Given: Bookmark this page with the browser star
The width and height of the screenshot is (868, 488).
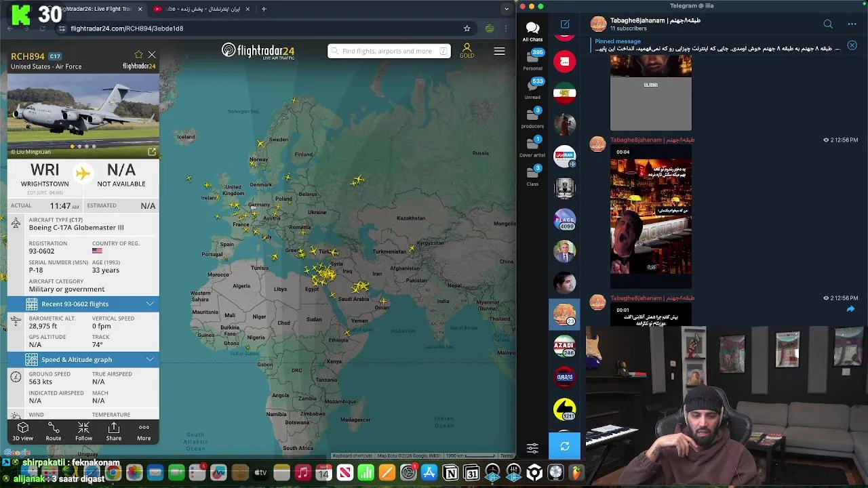Looking at the screenshot, I should tap(467, 28).
